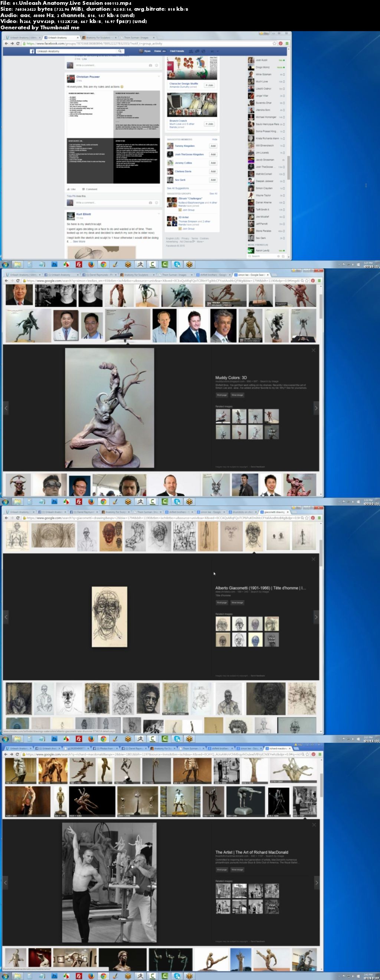Show next image in the Giacometti preview
This screenshot has width=380, height=980.
(x=316, y=617)
